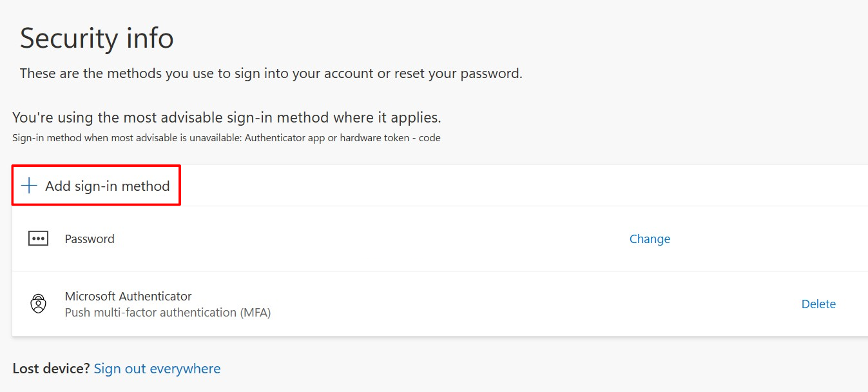Click the sign-in methods description text
868x392 pixels.
(x=270, y=73)
